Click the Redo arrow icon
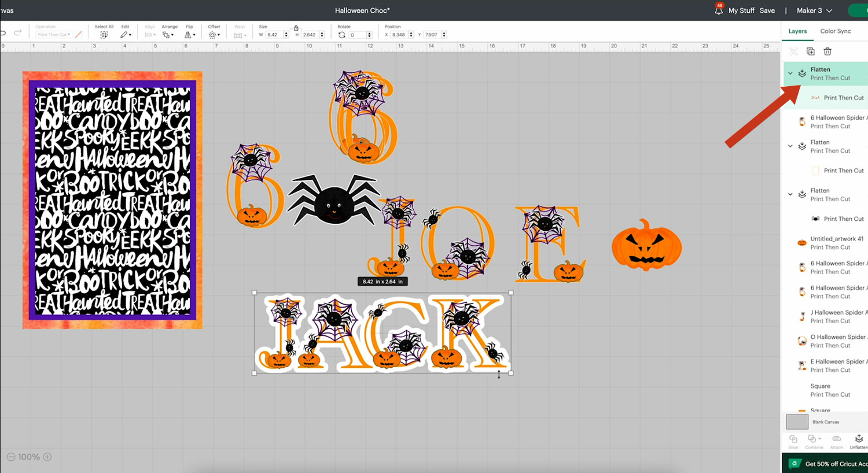The width and height of the screenshot is (868, 473). point(18,33)
